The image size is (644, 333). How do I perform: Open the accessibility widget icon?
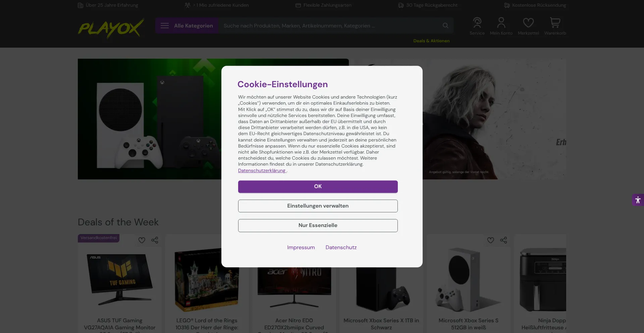(638, 200)
